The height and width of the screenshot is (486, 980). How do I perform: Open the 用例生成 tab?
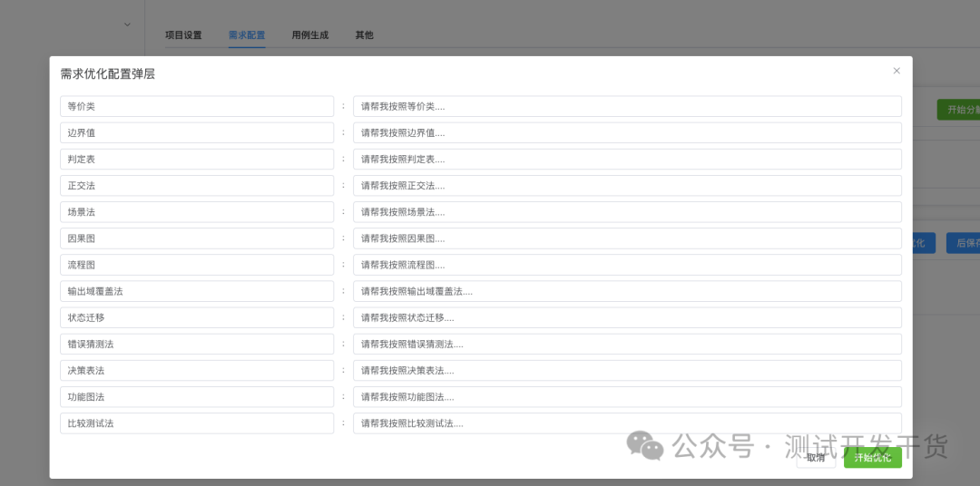[310, 35]
